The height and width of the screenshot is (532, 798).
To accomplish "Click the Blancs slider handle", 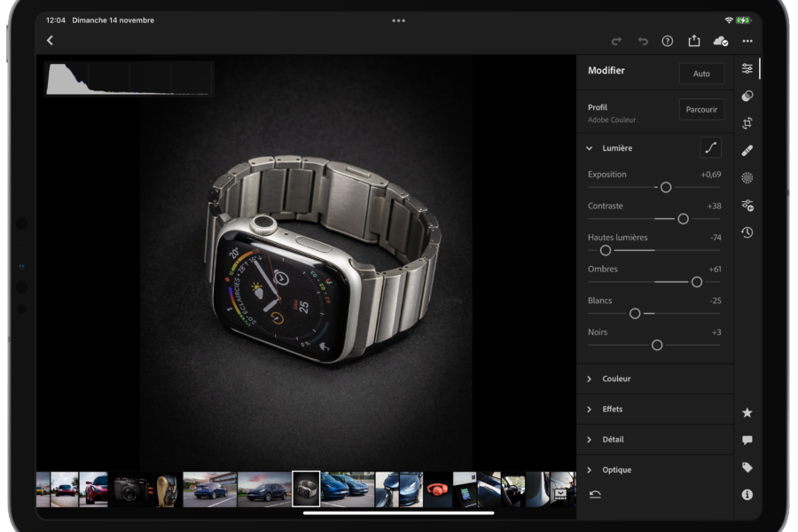I will (x=635, y=314).
